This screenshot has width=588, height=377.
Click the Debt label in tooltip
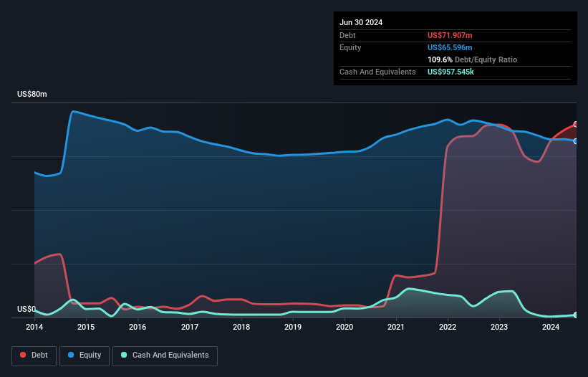point(347,35)
